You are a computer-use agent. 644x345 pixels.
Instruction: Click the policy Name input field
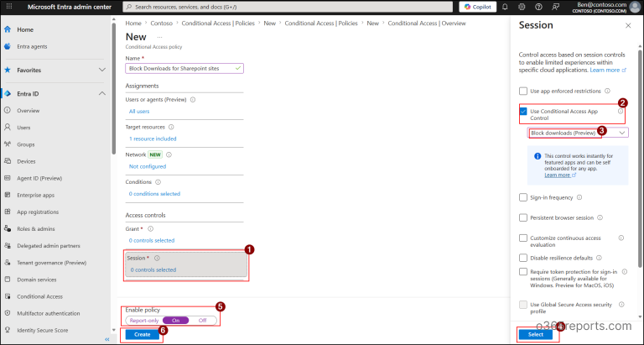184,68
